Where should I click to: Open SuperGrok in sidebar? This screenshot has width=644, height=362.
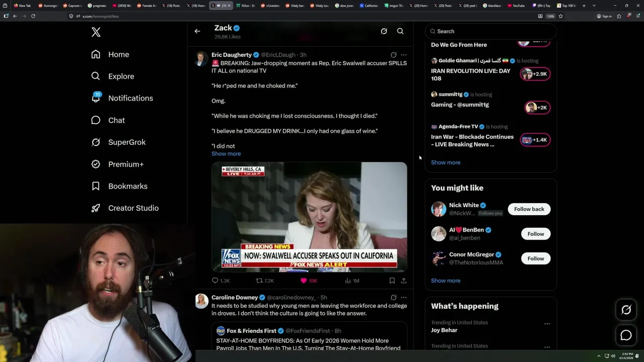(x=118, y=142)
